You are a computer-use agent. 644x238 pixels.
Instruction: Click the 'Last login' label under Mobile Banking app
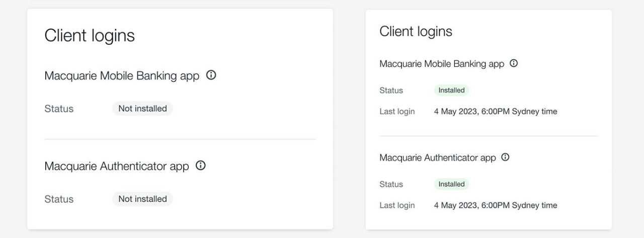[397, 112]
